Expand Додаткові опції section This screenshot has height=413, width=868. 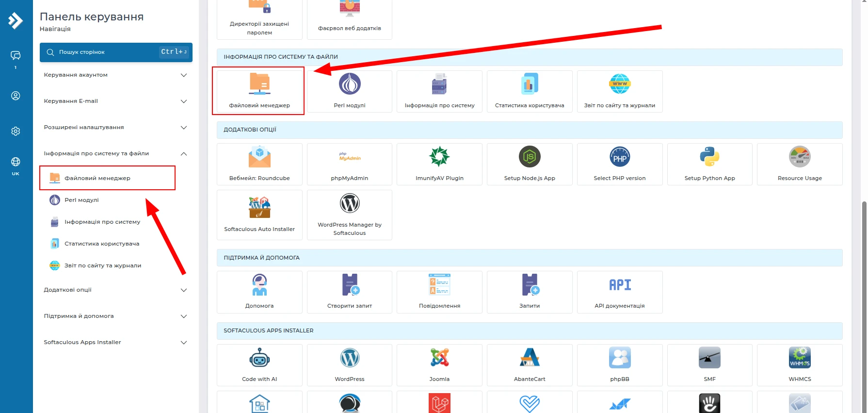click(116, 290)
